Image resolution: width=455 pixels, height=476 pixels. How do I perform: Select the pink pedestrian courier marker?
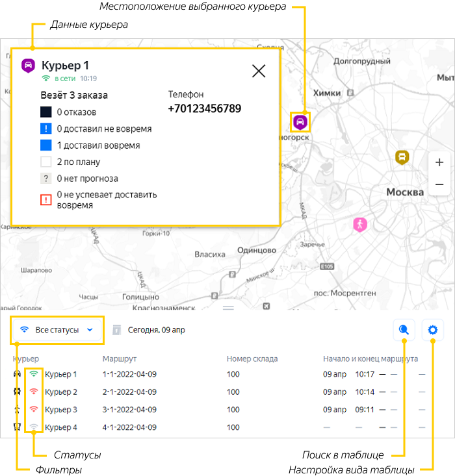coord(359,225)
